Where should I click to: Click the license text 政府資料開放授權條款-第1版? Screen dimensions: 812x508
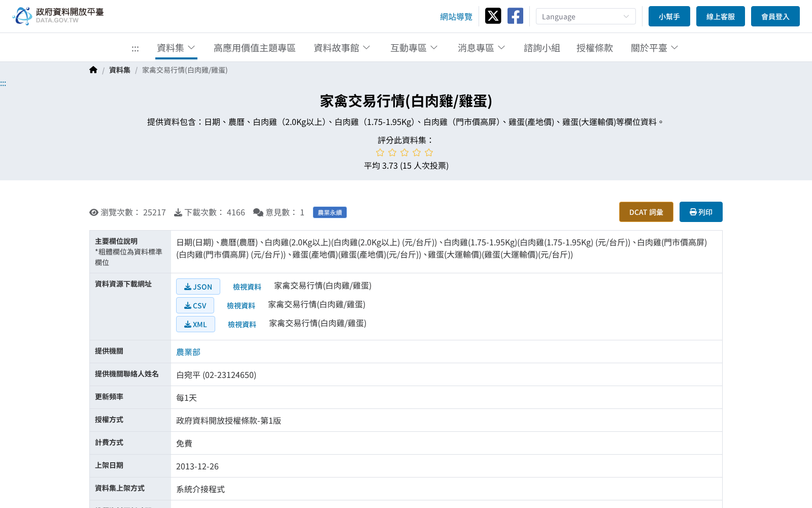coord(228,421)
